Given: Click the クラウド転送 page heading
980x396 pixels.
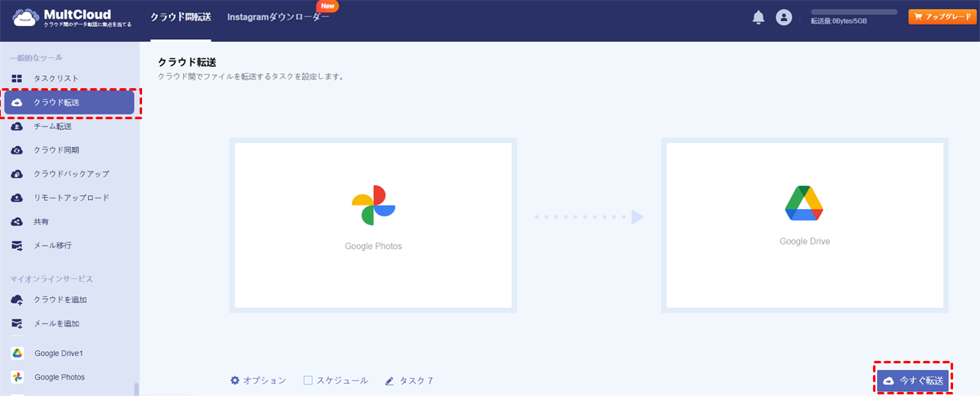Looking at the screenshot, I should (x=187, y=62).
